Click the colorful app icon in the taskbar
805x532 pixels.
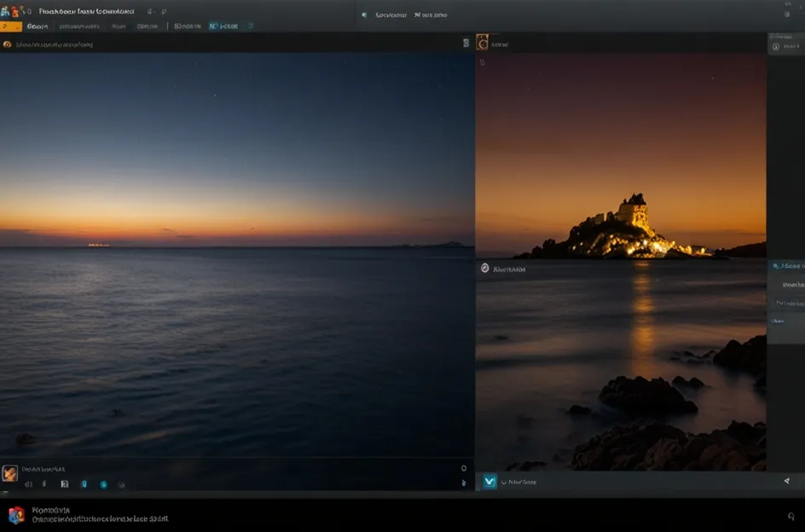coord(16,514)
